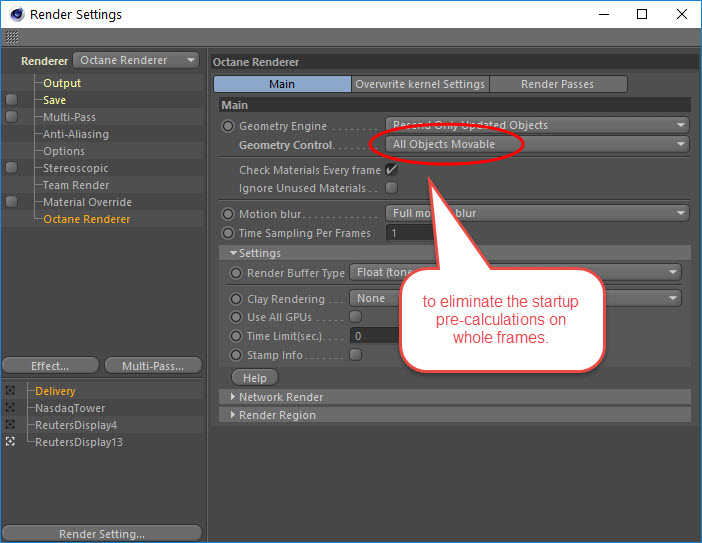Open the Geometry Control dropdown
This screenshot has height=543, width=702.
click(537, 144)
